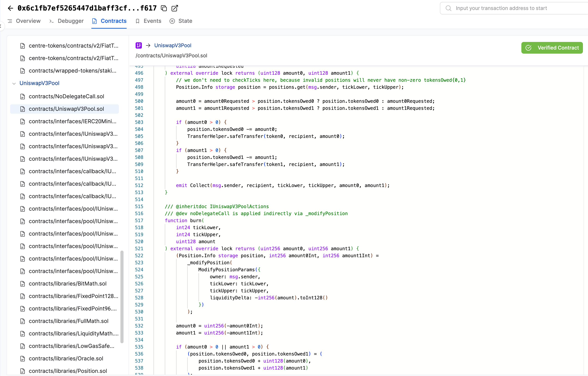Select contracts/UniswapV3Pool.sol file

pyautogui.click(x=66, y=109)
